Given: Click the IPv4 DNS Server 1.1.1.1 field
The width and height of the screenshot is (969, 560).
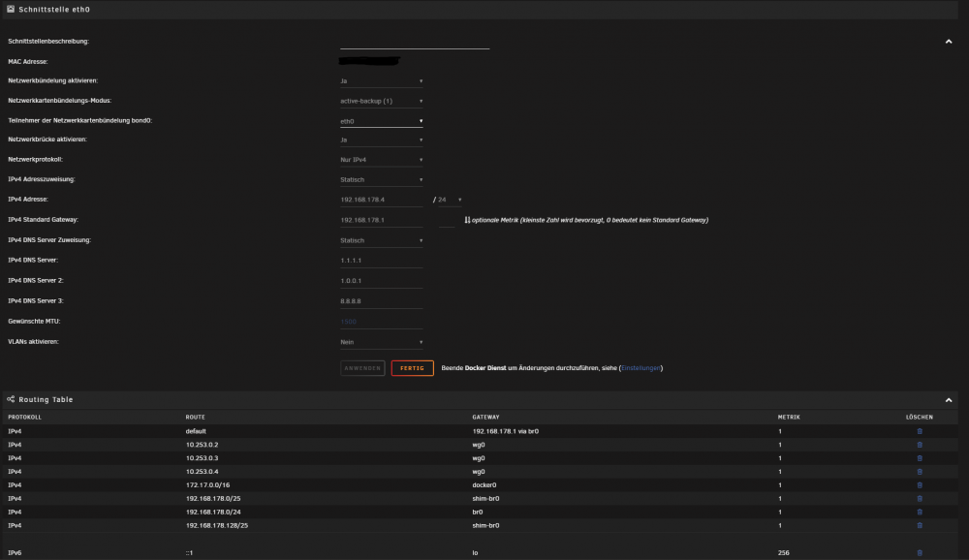Looking at the screenshot, I should coord(381,261).
